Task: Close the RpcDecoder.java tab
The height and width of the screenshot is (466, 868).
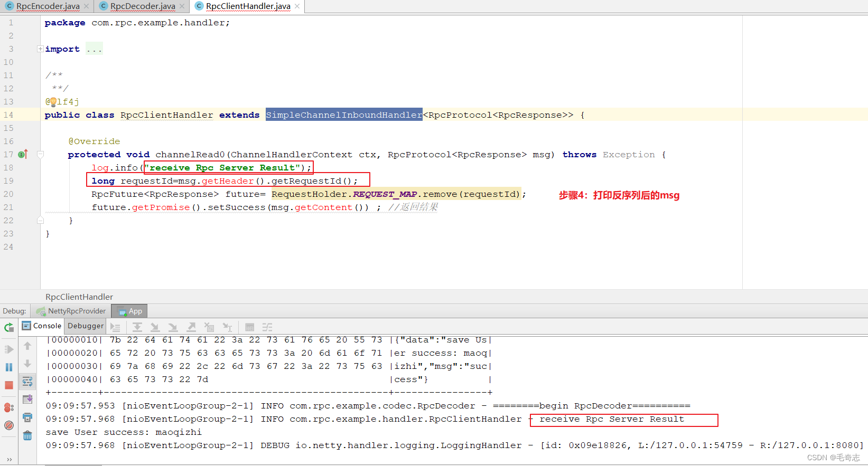Action: click(182, 6)
